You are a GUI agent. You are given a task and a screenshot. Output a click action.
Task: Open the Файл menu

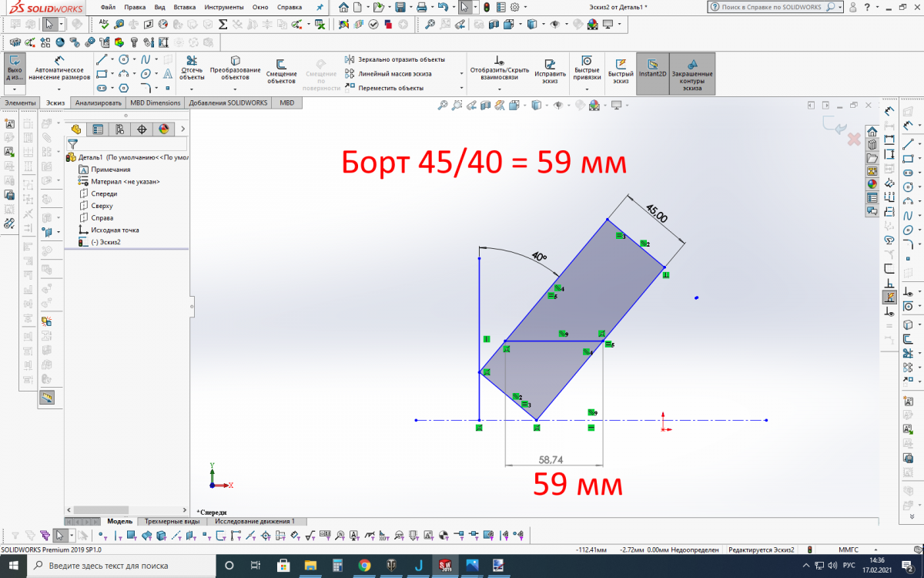(108, 7)
